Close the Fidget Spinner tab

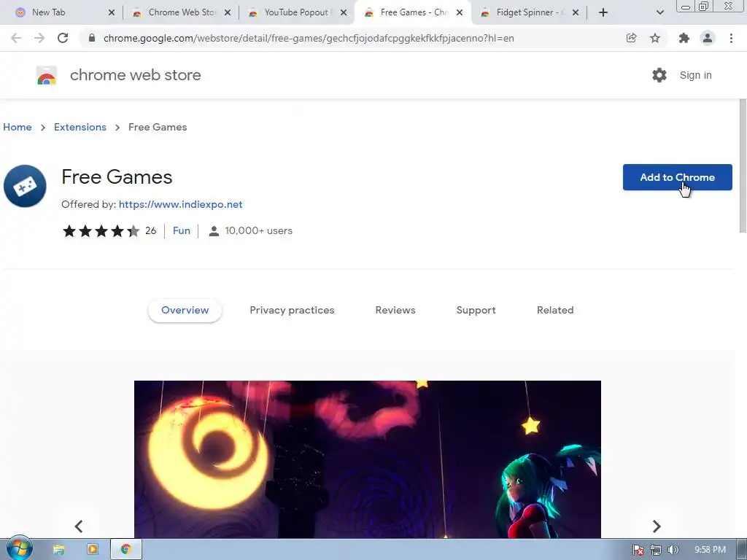pyautogui.click(x=576, y=12)
